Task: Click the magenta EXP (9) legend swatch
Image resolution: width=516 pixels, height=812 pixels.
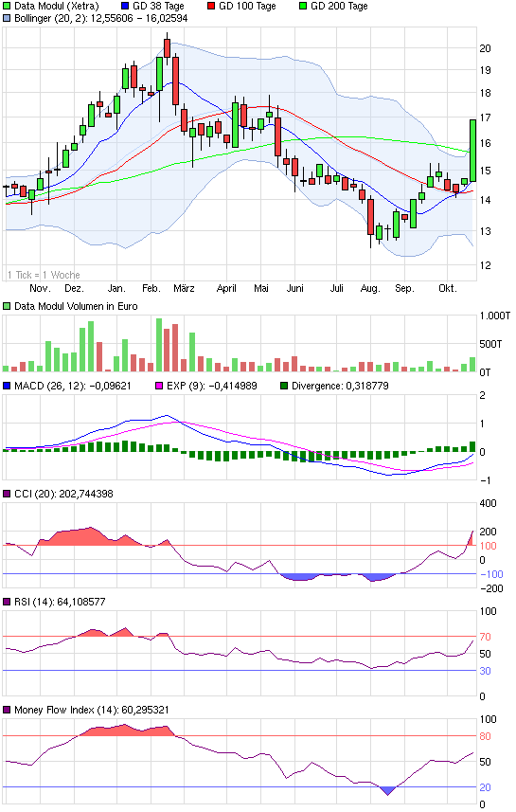Action: point(159,386)
